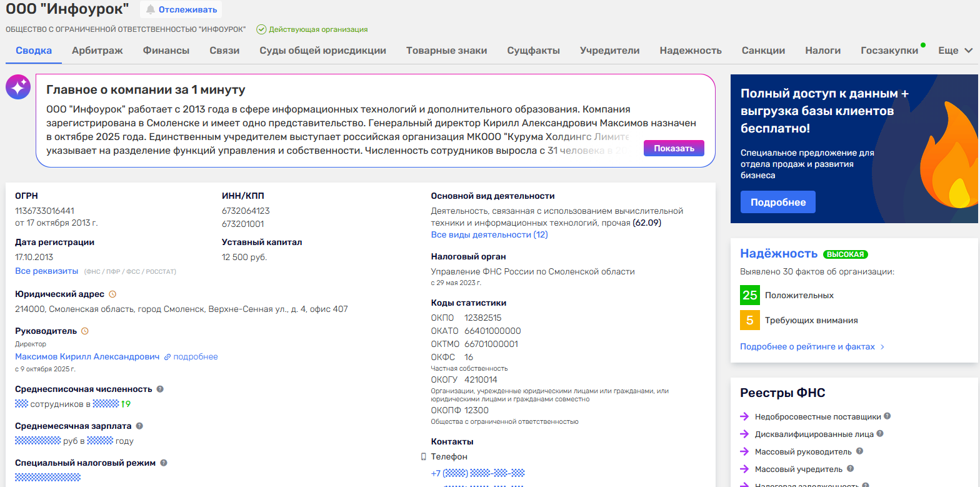980x487 pixels.
Task: Click the help icon next to Дисквалифицированные лица
Action: pos(880,433)
